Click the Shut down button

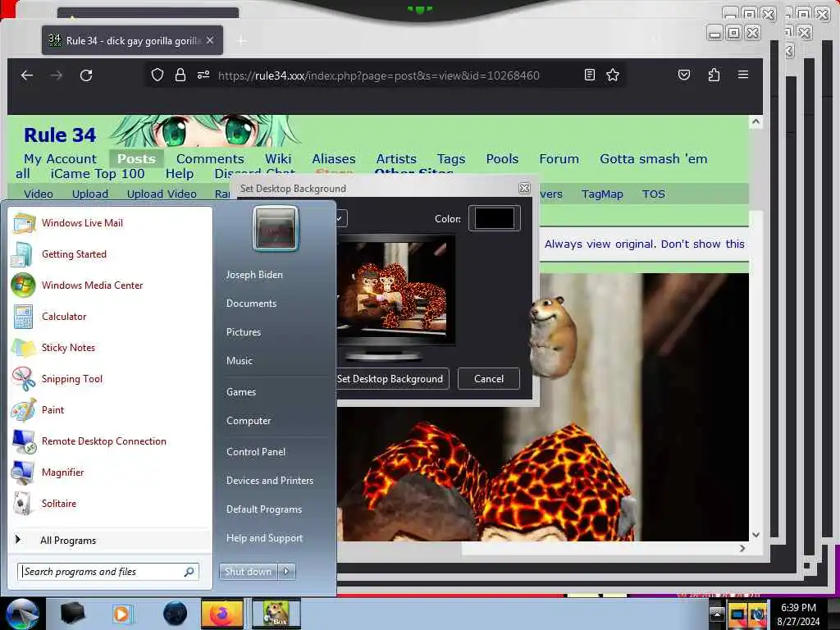tap(248, 572)
